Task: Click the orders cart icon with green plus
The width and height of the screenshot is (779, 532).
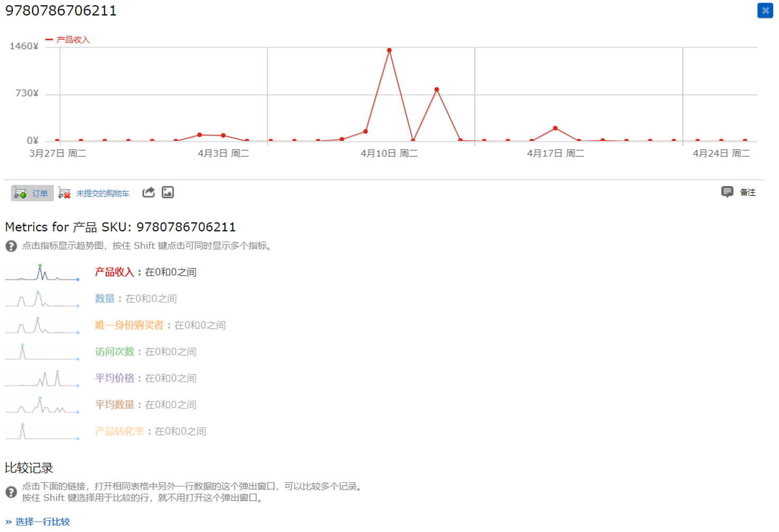Action: click(x=20, y=193)
